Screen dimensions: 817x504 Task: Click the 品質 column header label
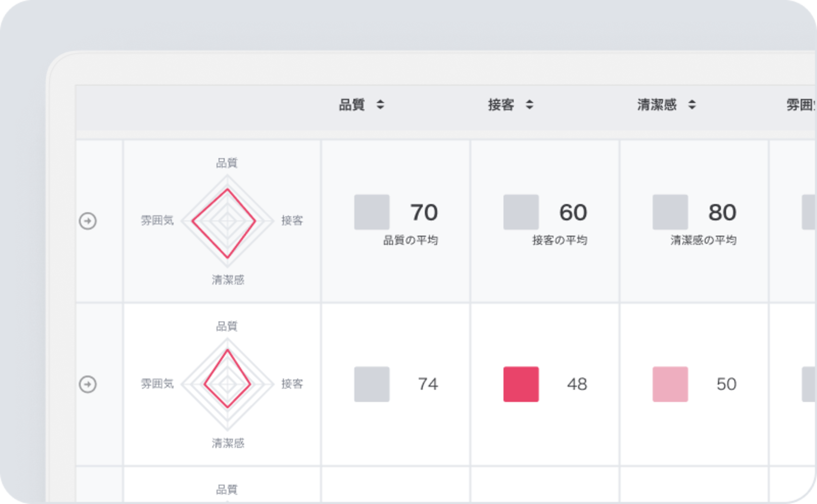click(x=352, y=105)
